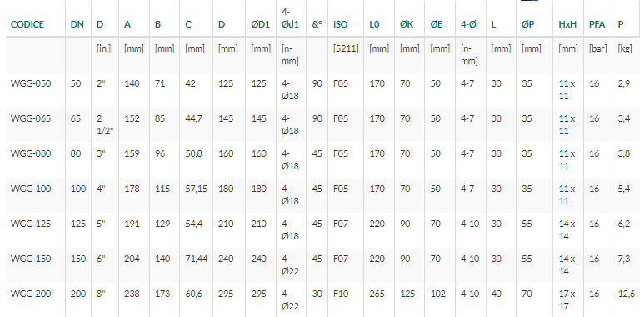Select the 17 x 17 HxH cell
This screenshot has height=317, width=644.
pos(567,299)
